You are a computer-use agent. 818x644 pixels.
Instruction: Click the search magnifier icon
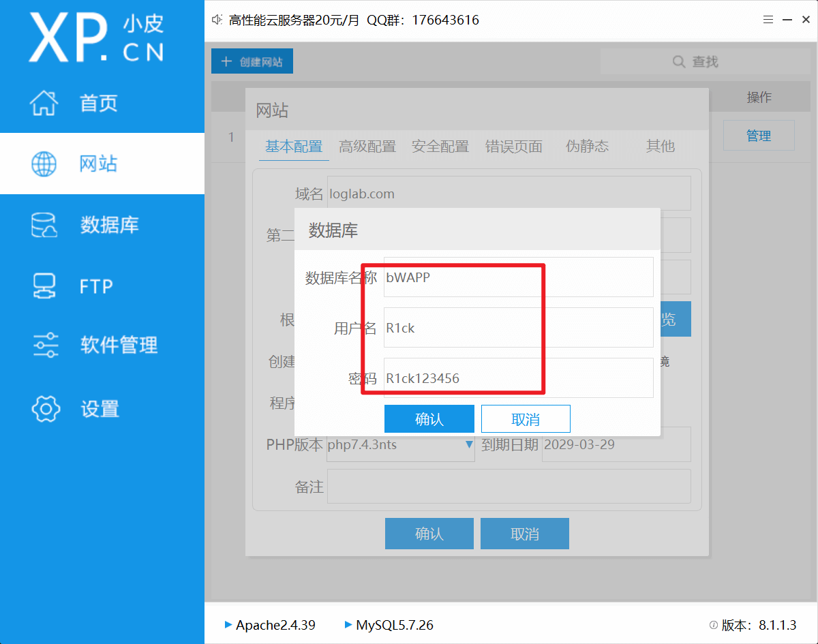[679, 62]
